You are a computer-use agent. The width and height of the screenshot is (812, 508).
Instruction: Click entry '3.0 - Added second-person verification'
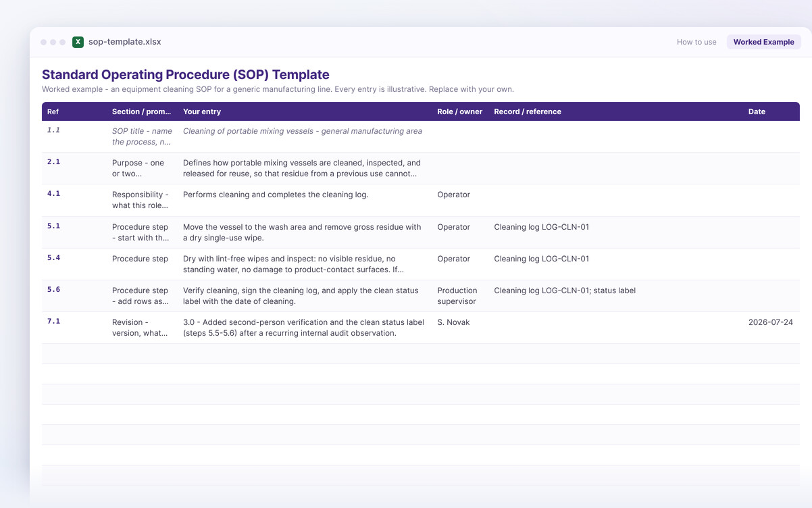[303, 328]
